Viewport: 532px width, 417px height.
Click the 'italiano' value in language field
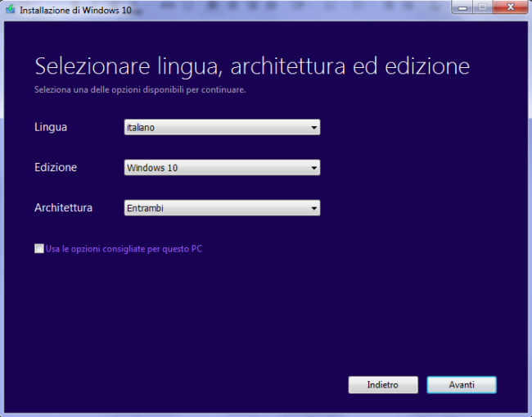point(141,128)
